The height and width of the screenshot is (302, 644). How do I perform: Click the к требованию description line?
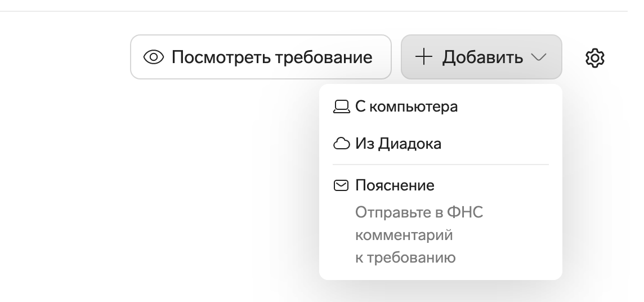pyautogui.click(x=405, y=258)
